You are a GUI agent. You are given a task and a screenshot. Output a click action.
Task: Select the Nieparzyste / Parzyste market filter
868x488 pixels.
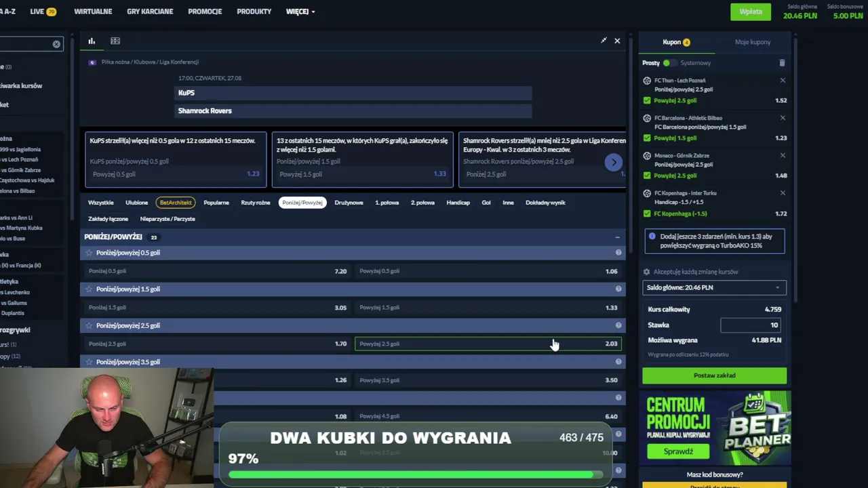[167, 219]
